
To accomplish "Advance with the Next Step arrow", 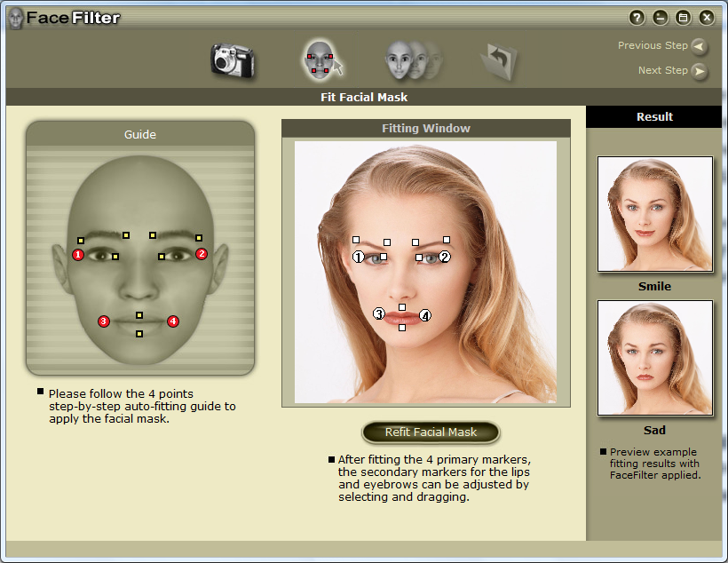I will tap(700, 71).
